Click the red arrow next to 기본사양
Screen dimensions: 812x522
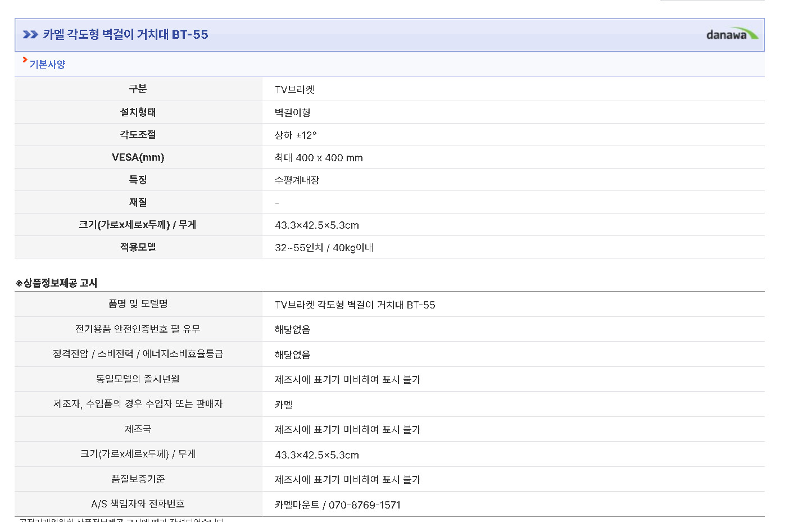pos(25,60)
